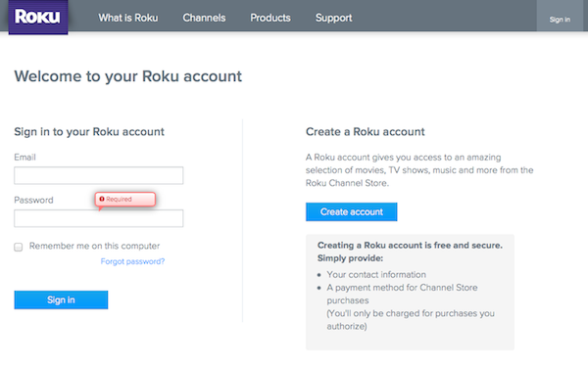
Task: Click the Your contact information bullet
Action: pyautogui.click(x=376, y=274)
